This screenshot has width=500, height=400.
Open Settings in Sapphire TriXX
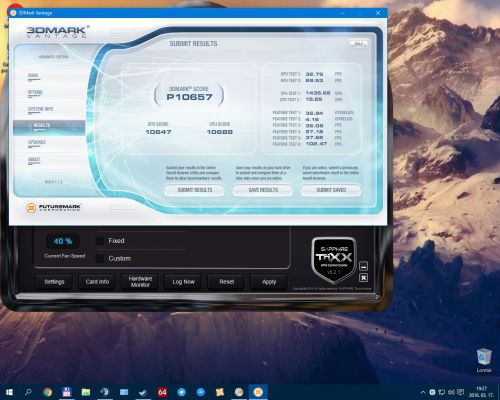(x=54, y=282)
